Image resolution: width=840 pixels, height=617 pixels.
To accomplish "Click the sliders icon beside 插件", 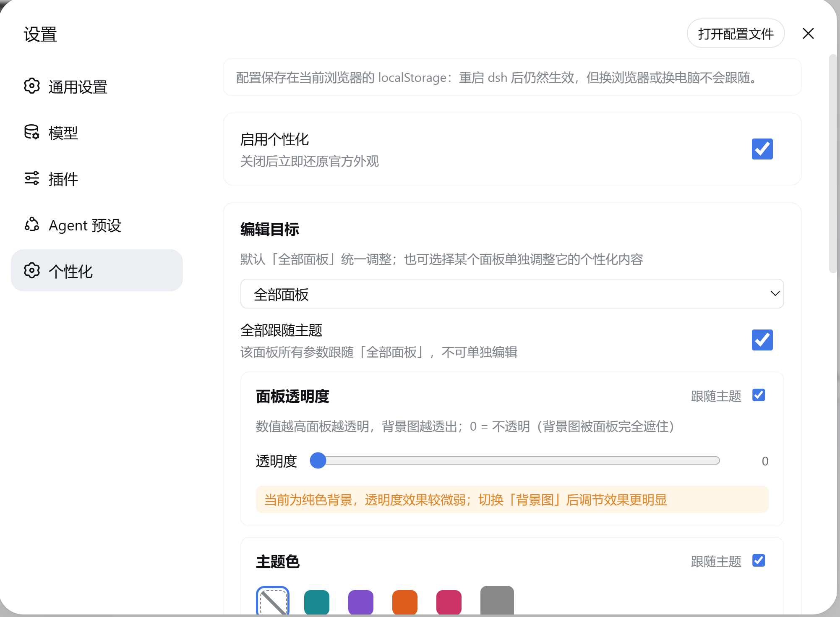I will [x=32, y=178].
